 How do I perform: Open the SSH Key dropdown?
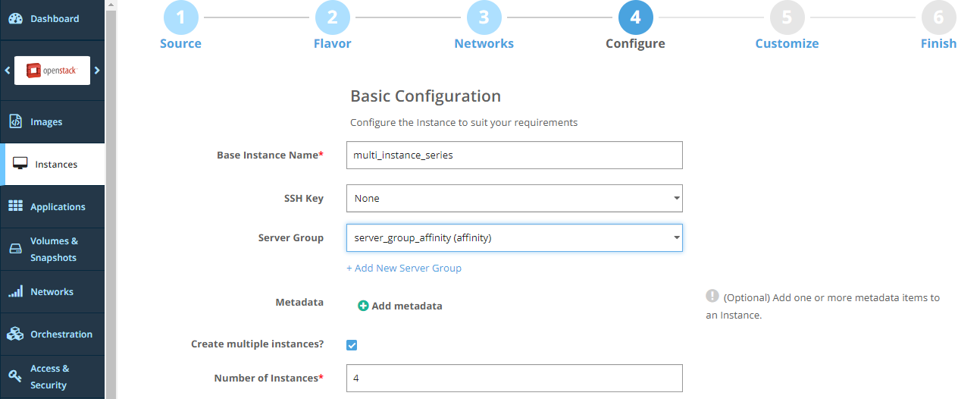click(514, 198)
